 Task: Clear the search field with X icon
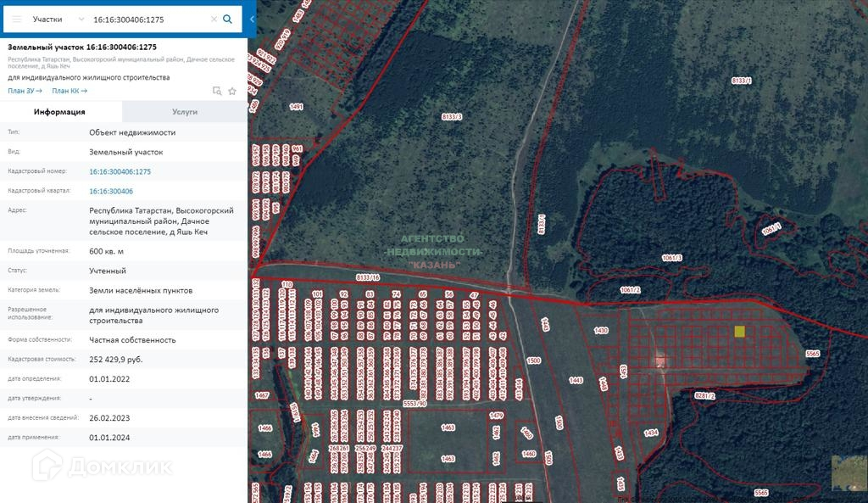click(214, 20)
